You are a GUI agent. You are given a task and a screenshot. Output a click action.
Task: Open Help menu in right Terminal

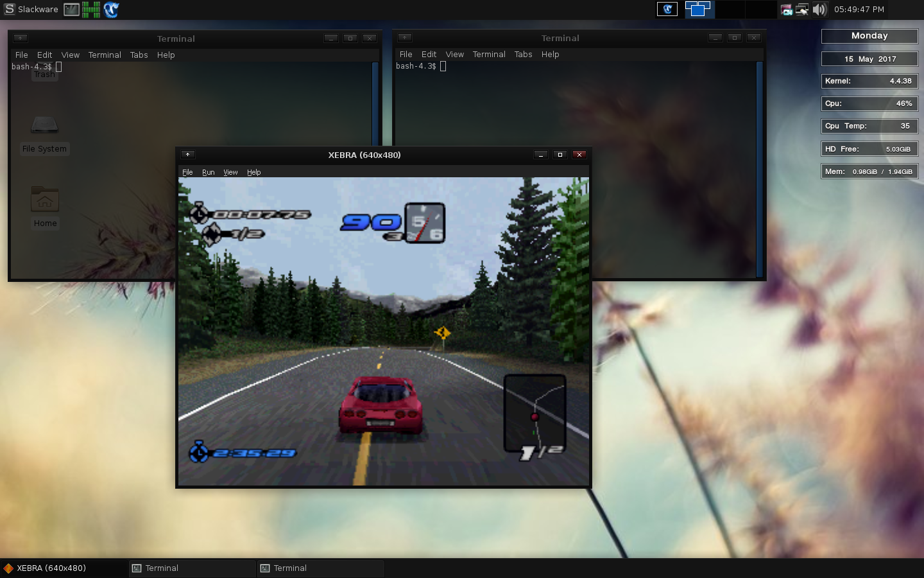tap(551, 55)
